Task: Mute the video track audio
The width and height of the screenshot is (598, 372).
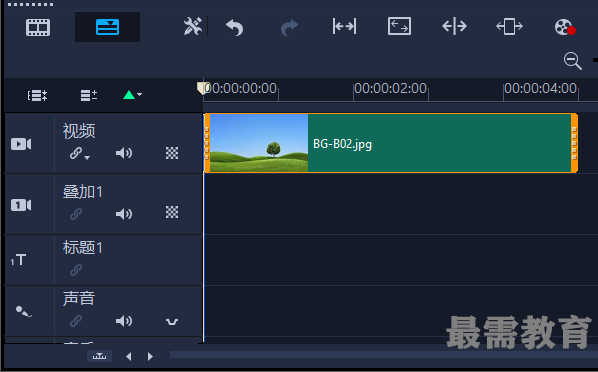Action: (x=124, y=153)
